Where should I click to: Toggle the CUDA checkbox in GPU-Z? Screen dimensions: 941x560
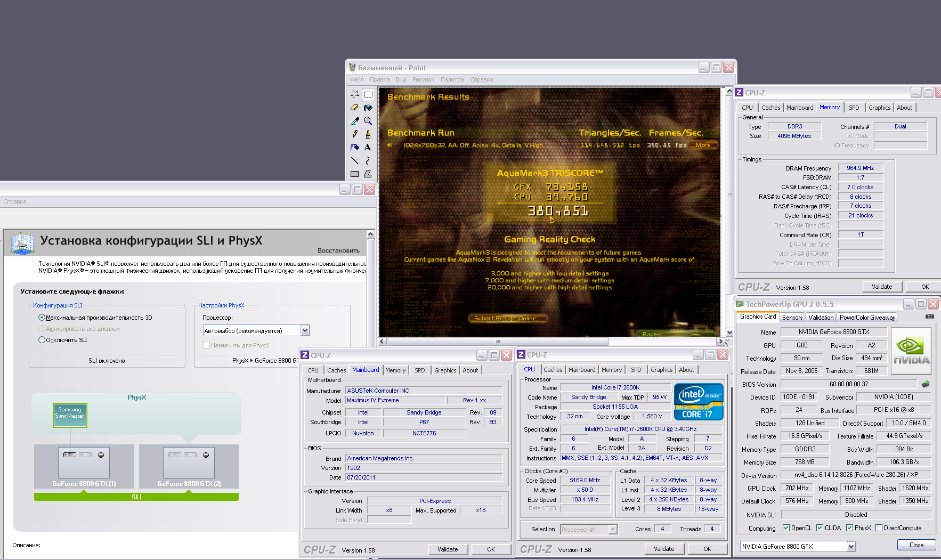(820, 528)
